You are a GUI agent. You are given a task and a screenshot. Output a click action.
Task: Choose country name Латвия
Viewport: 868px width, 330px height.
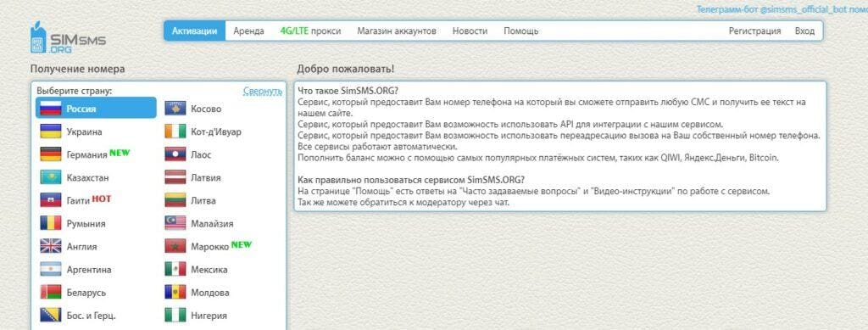pos(206,178)
